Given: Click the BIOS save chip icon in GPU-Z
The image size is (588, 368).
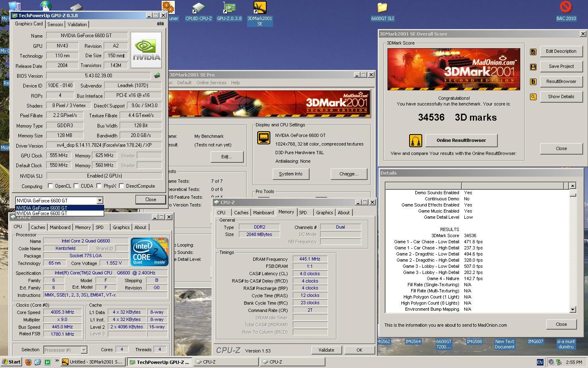Looking at the screenshot, I should 157,75.
